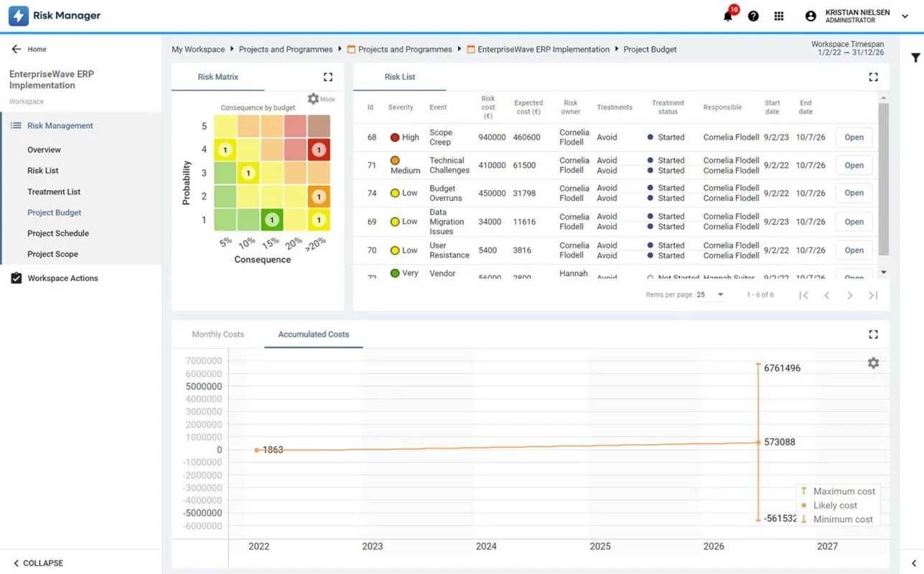Open the chart settings gear icon
Viewport: 924px width, 574px height.
pyautogui.click(x=873, y=363)
